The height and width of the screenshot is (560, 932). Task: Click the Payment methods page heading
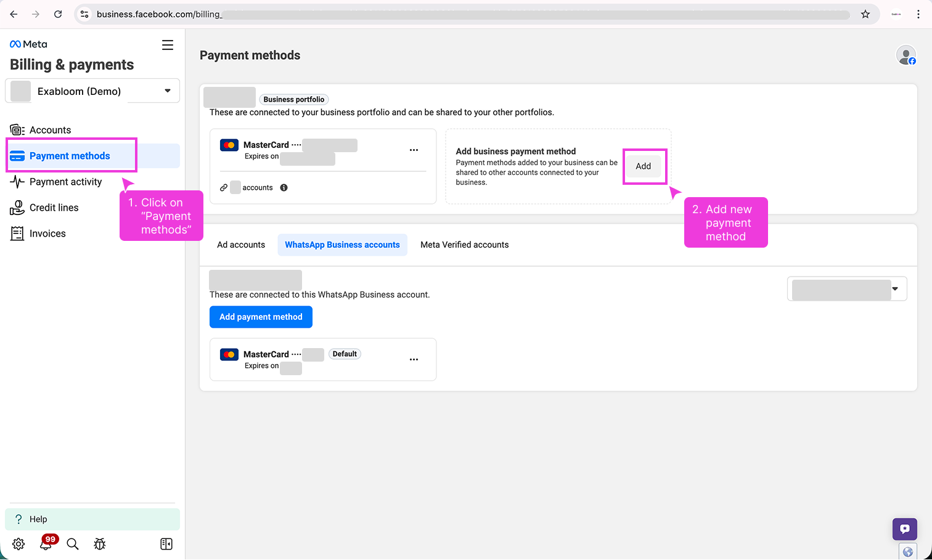[250, 55]
